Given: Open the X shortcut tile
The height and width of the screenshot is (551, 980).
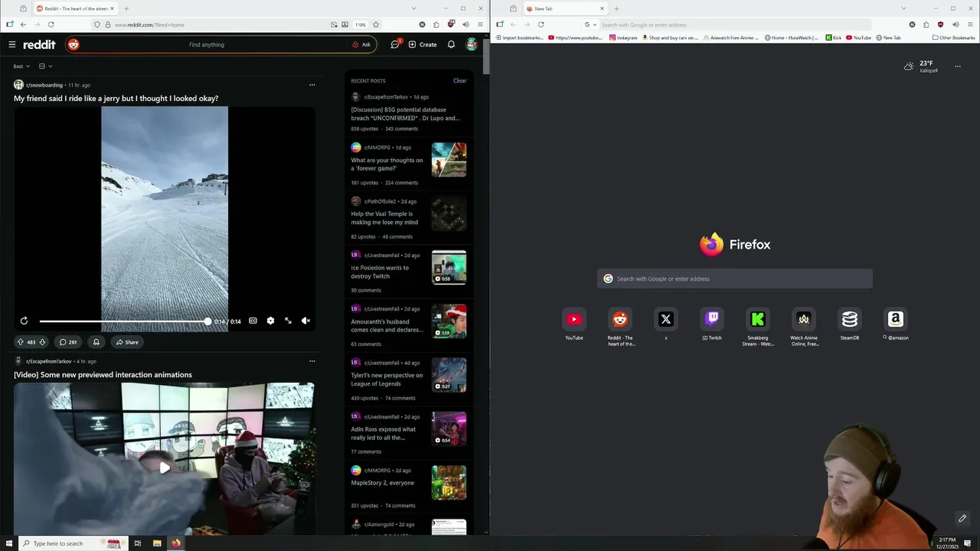Looking at the screenshot, I should pos(666,319).
